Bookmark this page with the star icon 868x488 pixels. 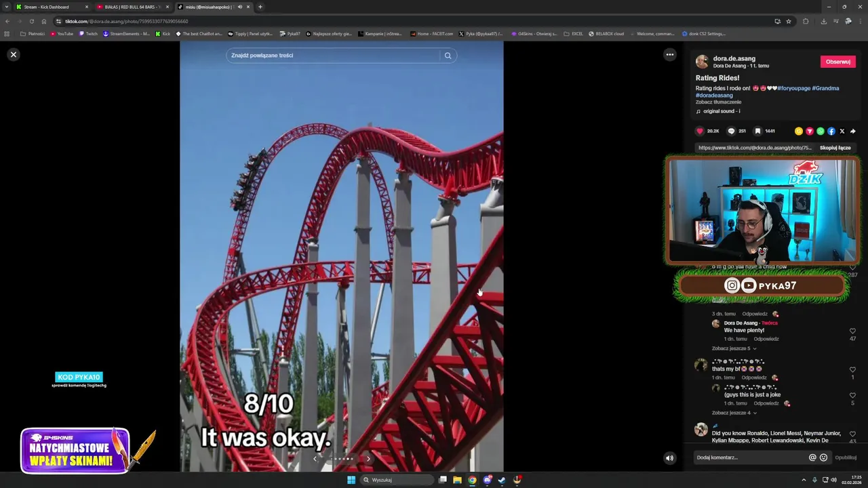(x=789, y=21)
